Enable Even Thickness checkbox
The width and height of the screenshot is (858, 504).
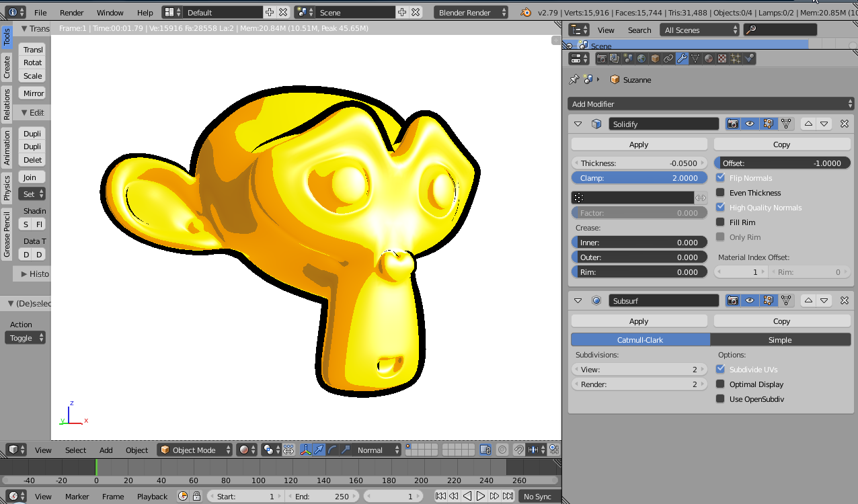(x=721, y=192)
